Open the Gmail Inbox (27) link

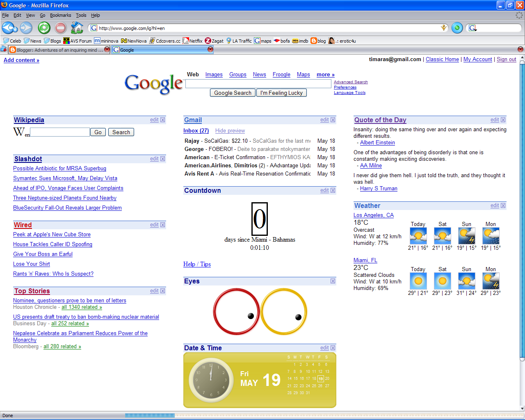click(x=196, y=131)
